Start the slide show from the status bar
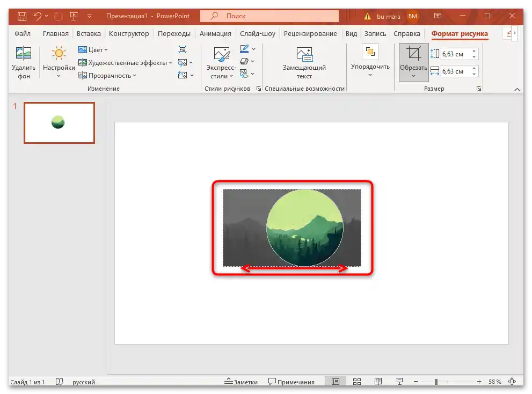Screen dimensions: 532x394 click(399, 382)
